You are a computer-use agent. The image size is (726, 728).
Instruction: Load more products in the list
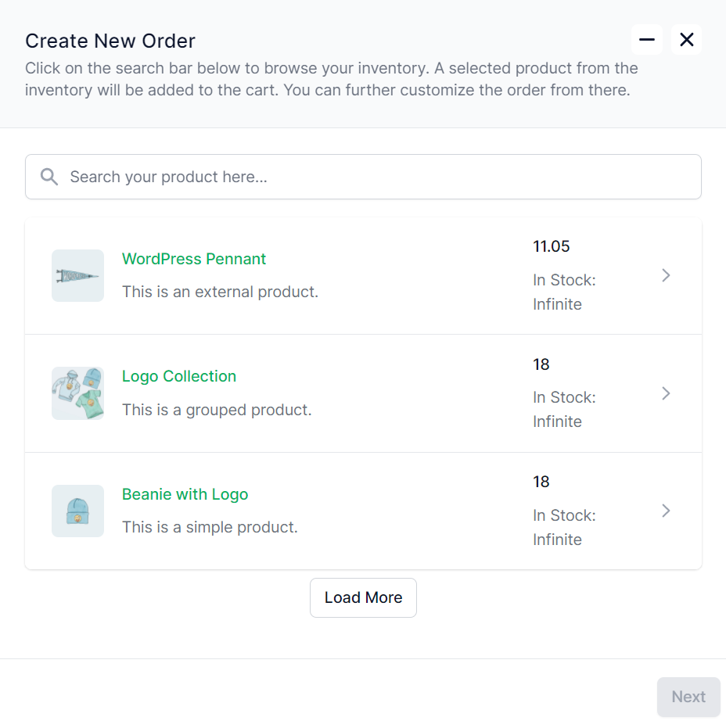pyautogui.click(x=363, y=597)
